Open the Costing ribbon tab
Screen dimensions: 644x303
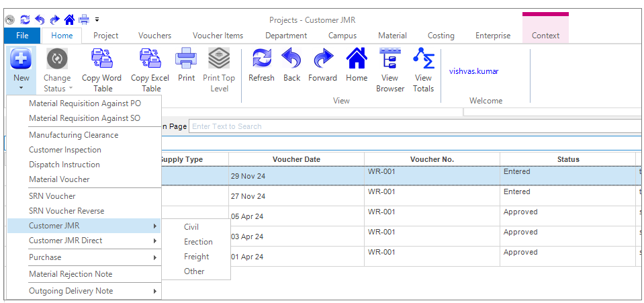(x=441, y=36)
